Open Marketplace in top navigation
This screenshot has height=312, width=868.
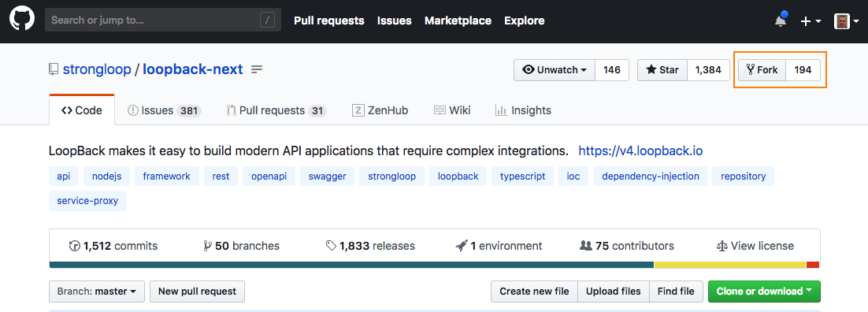point(458,21)
